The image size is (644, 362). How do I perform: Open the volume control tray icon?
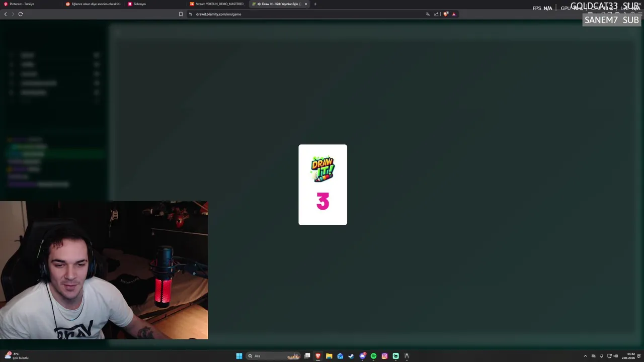click(616, 356)
